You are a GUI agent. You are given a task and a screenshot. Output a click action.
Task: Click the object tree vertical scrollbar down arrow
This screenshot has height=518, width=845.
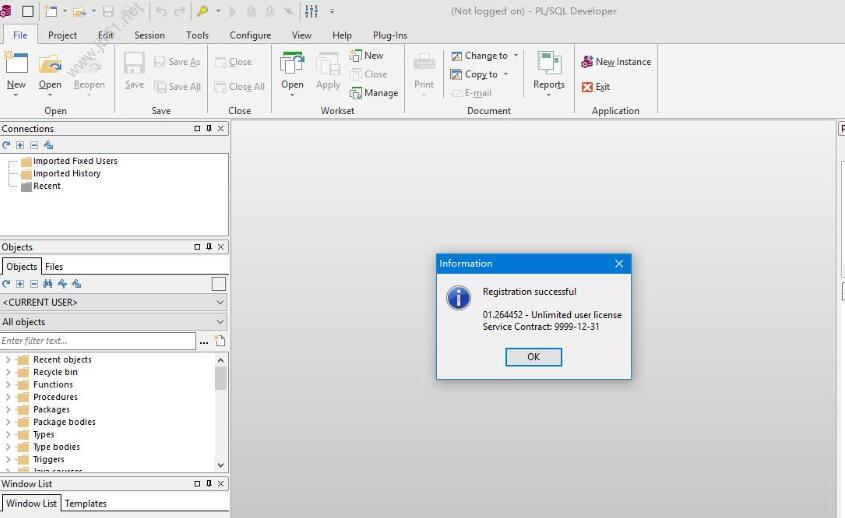point(221,465)
